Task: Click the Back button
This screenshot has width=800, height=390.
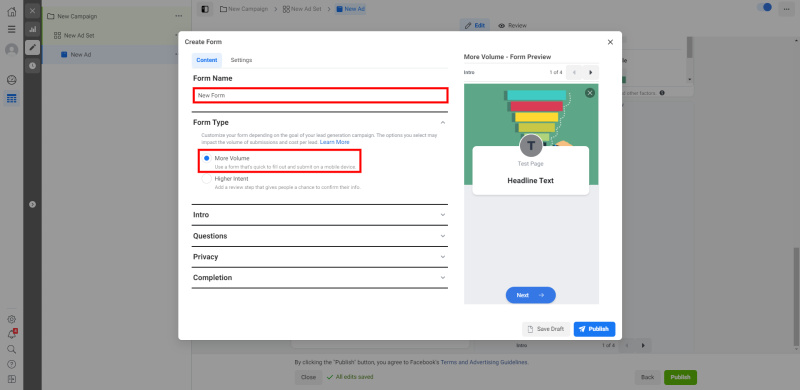Action: (x=647, y=377)
